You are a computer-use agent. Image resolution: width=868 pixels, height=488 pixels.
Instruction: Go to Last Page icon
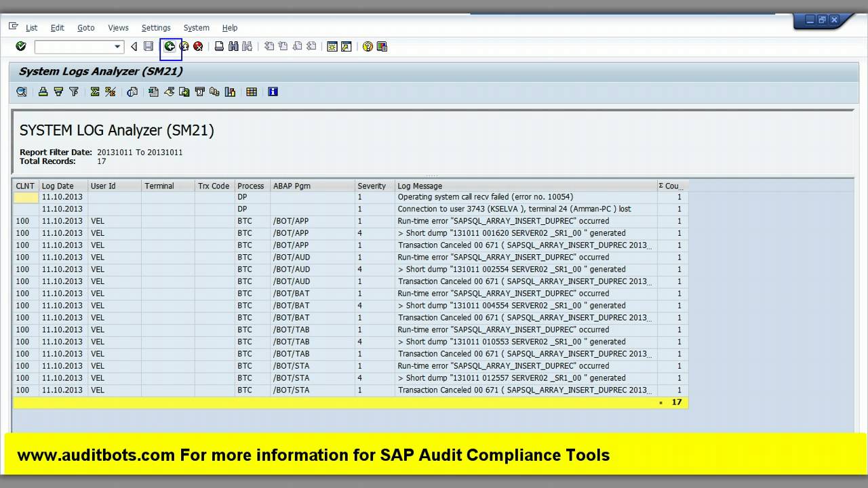pyautogui.click(x=311, y=46)
